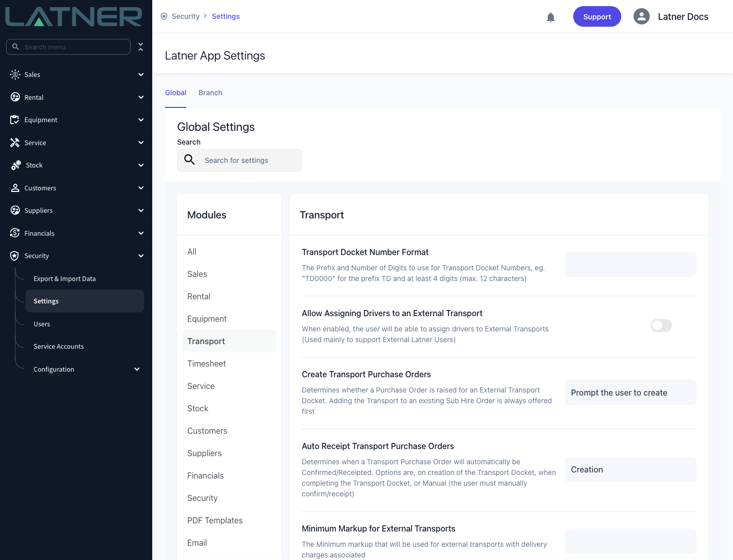Click the Customers person icon
733x560 pixels.
[15, 188]
